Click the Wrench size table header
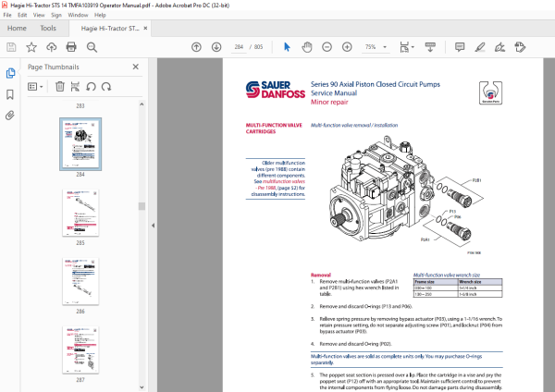Viewport: 555px width, 392px height. [479, 282]
